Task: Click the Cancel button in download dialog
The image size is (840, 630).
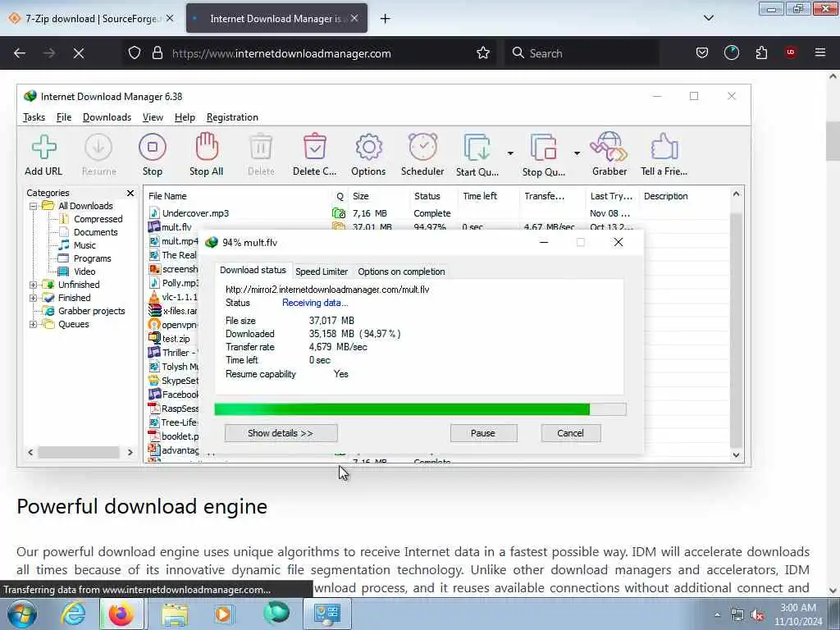Action: [571, 433]
